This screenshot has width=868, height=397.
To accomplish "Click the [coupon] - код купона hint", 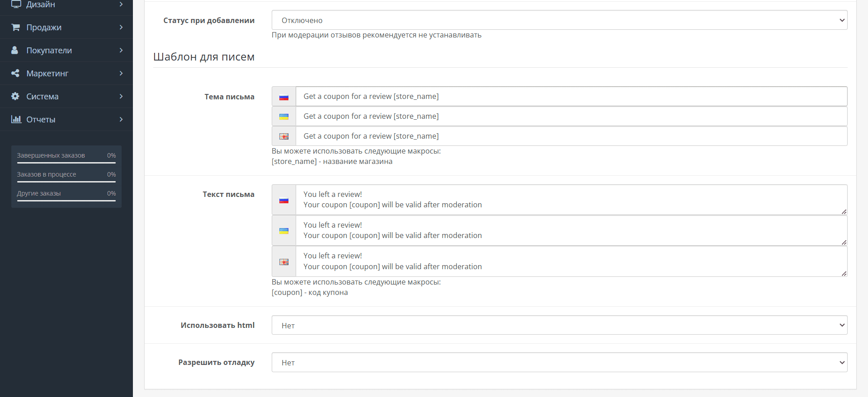I will 310,292.
